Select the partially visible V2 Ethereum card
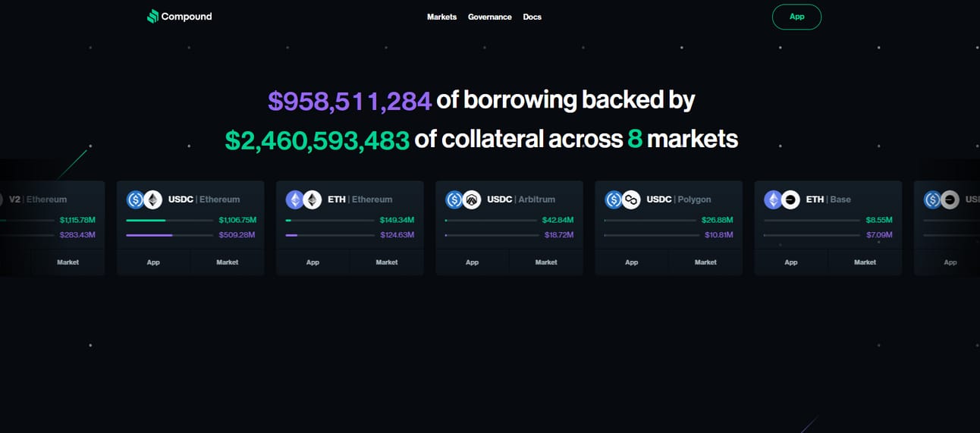This screenshot has height=433, width=980. pos(52,227)
